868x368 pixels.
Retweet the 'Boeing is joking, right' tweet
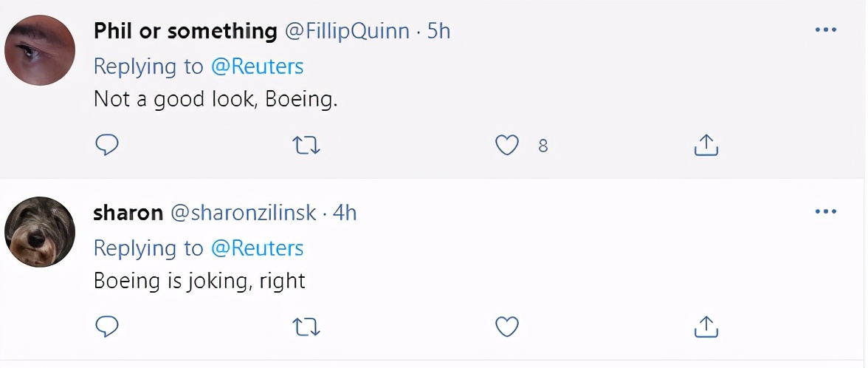[x=306, y=326]
